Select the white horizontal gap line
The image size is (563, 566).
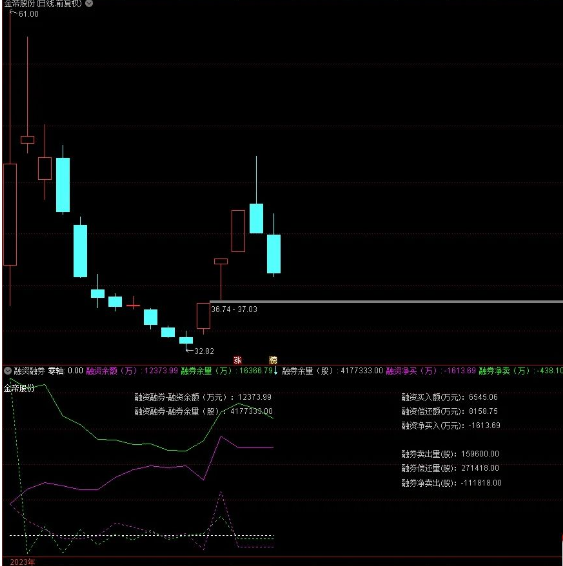click(x=386, y=301)
